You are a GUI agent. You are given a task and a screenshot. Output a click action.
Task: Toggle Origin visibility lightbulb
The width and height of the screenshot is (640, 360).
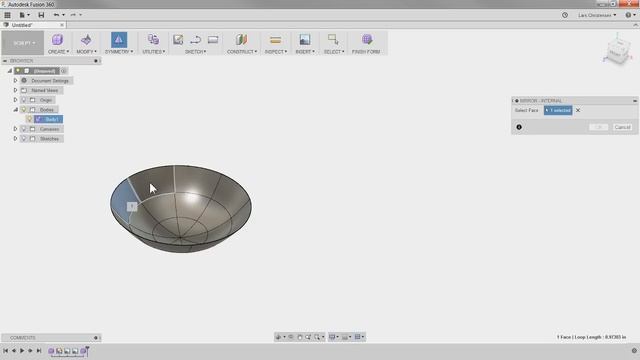(24, 100)
